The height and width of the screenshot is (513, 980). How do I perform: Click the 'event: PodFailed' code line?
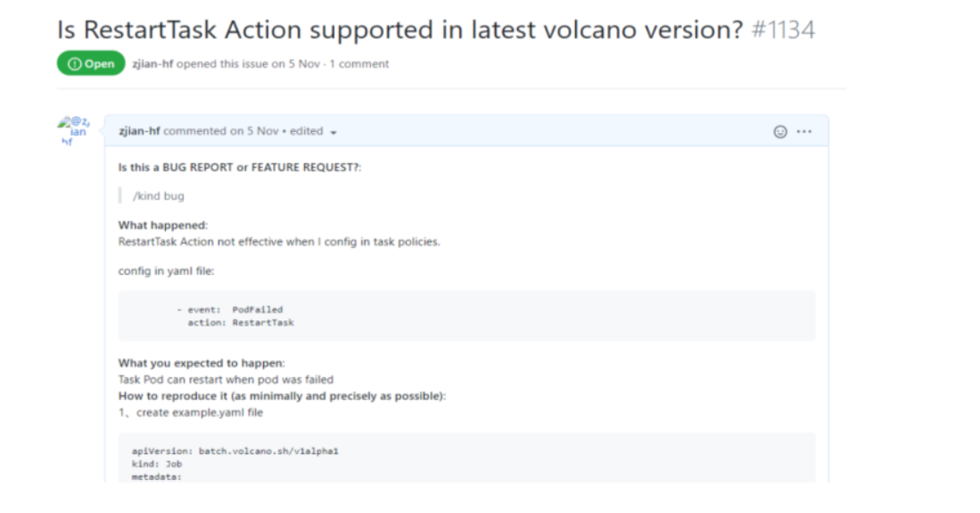pyautogui.click(x=230, y=310)
